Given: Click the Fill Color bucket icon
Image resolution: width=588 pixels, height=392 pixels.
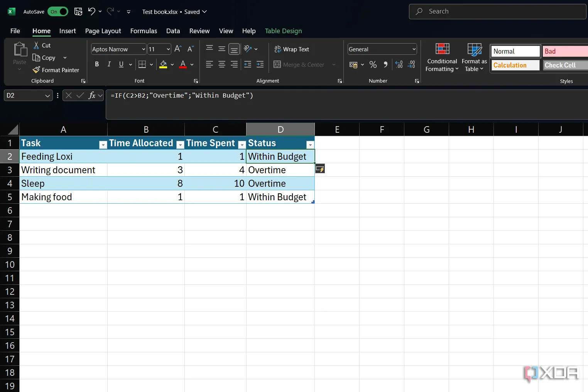Looking at the screenshot, I should pyautogui.click(x=163, y=64).
